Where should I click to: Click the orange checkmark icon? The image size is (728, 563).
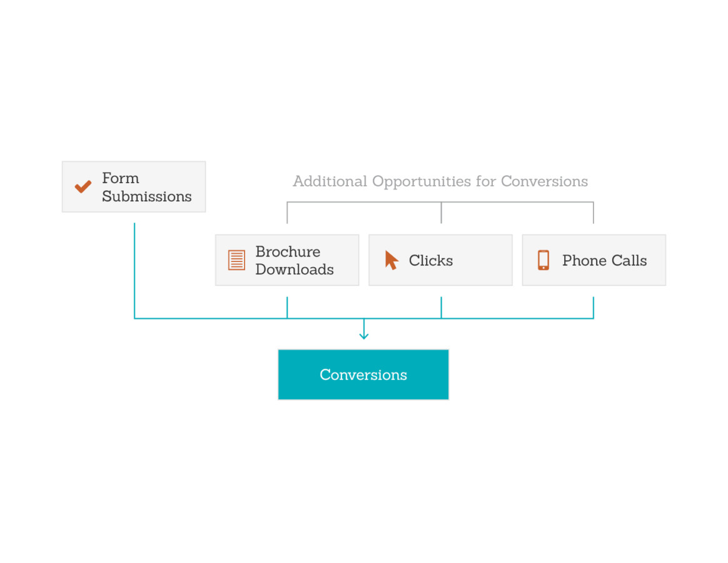83,186
